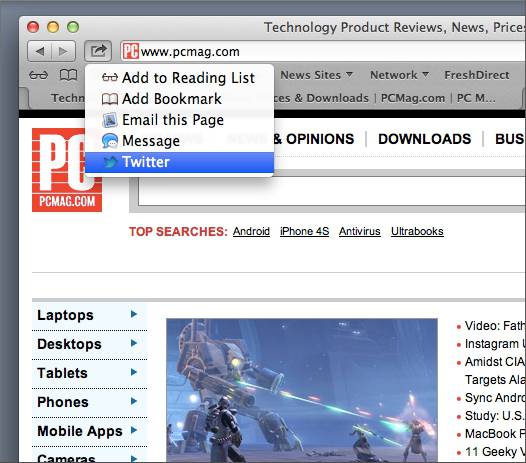
Task: Close the Safari window with the red button
Action: [33, 27]
